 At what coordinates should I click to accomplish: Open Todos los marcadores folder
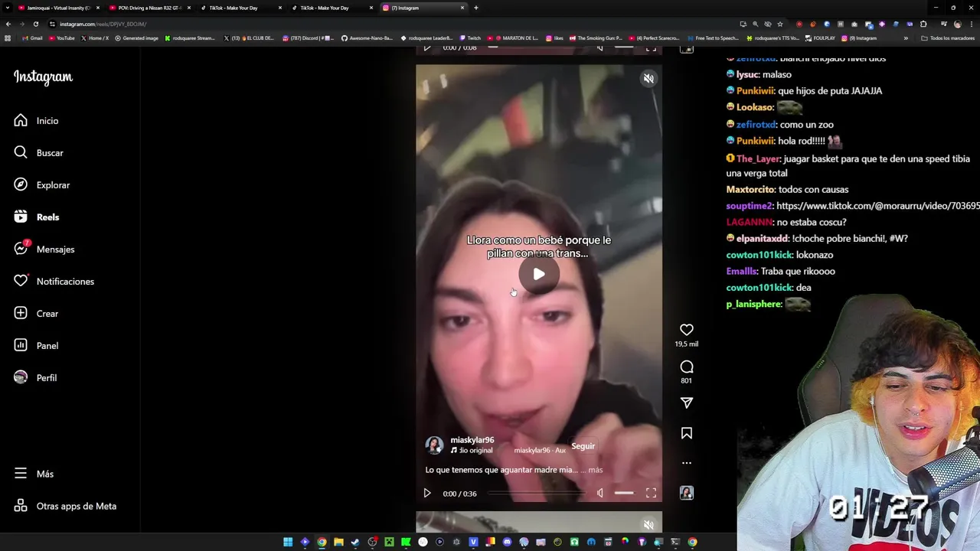tap(948, 38)
